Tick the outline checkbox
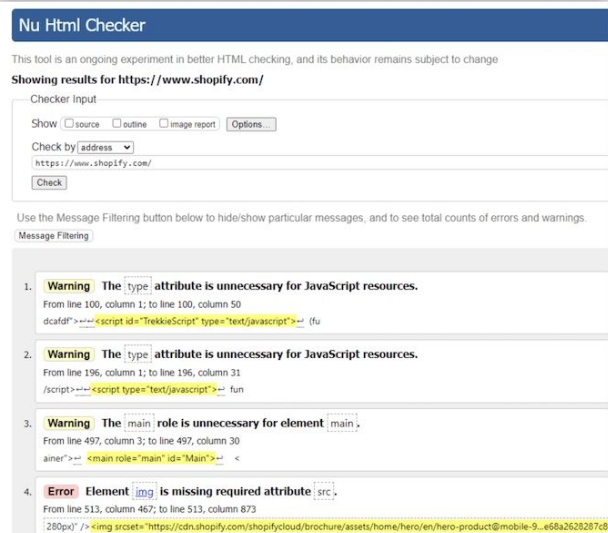Viewport: 608px width, 533px height. 117,123
